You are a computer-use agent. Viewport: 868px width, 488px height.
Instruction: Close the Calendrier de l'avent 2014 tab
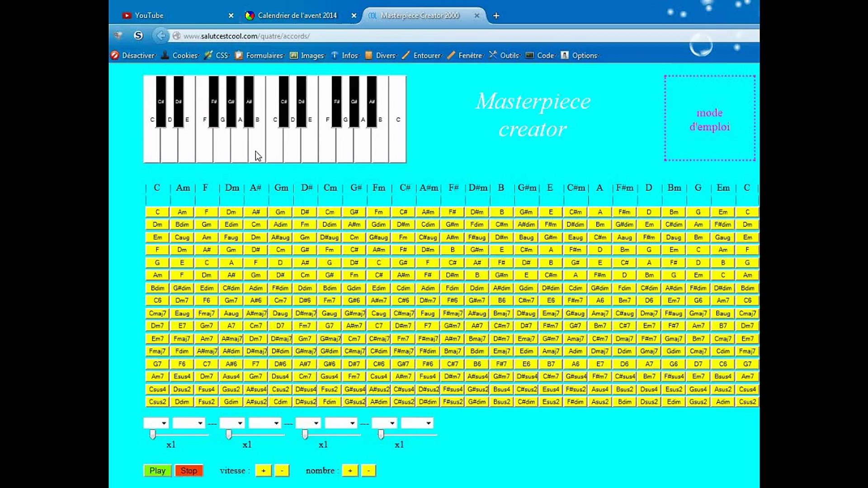point(354,15)
